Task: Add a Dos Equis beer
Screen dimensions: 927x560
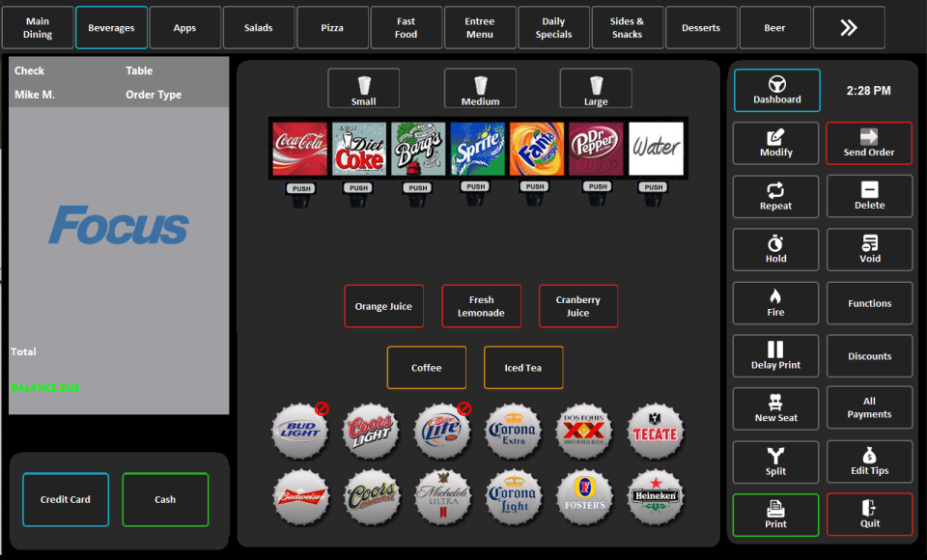Action: click(584, 431)
